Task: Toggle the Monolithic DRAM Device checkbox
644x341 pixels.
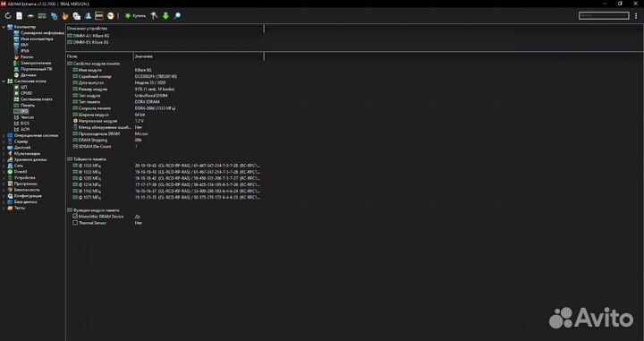Action: [75, 216]
